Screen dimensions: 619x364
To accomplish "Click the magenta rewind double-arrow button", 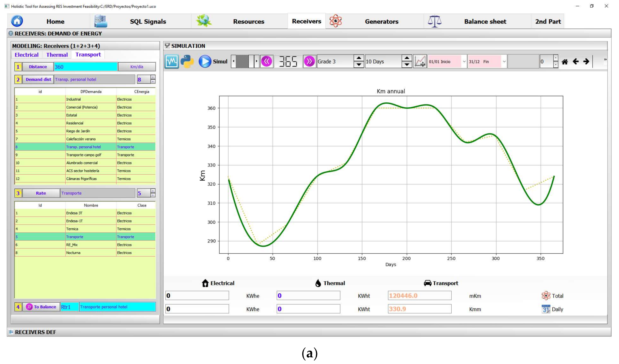I will [x=266, y=61].
